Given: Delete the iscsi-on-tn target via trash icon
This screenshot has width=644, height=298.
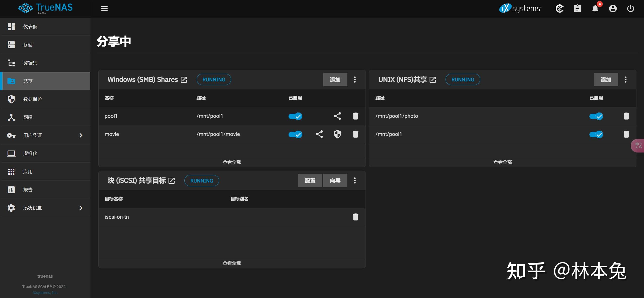Looking at the screenshot, I should [355, 217].
